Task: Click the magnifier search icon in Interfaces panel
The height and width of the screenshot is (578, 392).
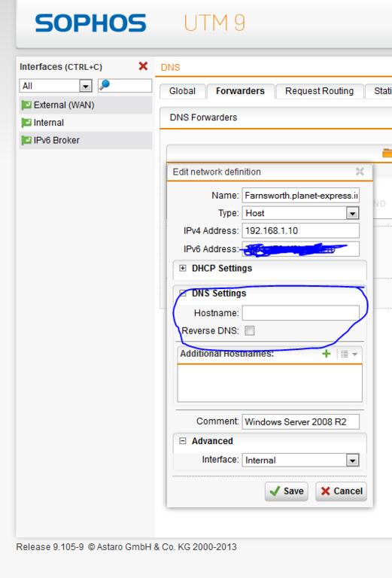Action: 105,85
